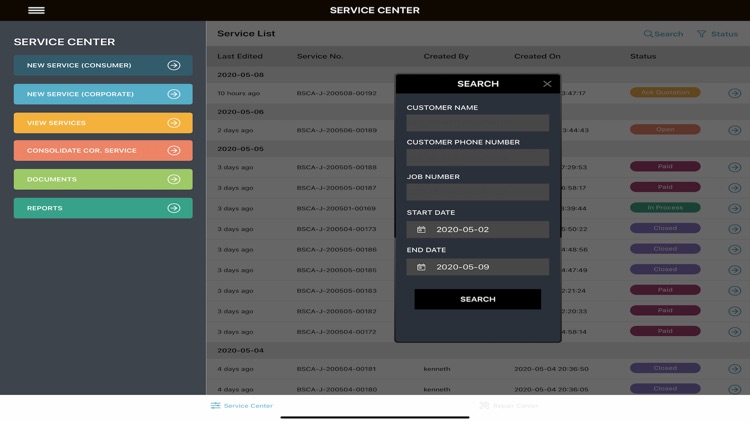The height and width of the screenshot is (422, 750).
Task: Open row arrow for BSCA-J-200505-00188
Action: 735,167
